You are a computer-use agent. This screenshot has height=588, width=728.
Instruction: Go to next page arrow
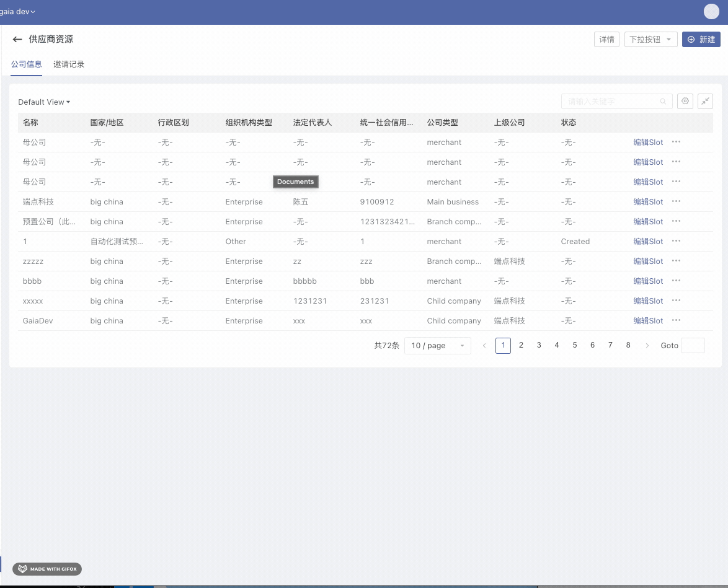pos(647,345)
